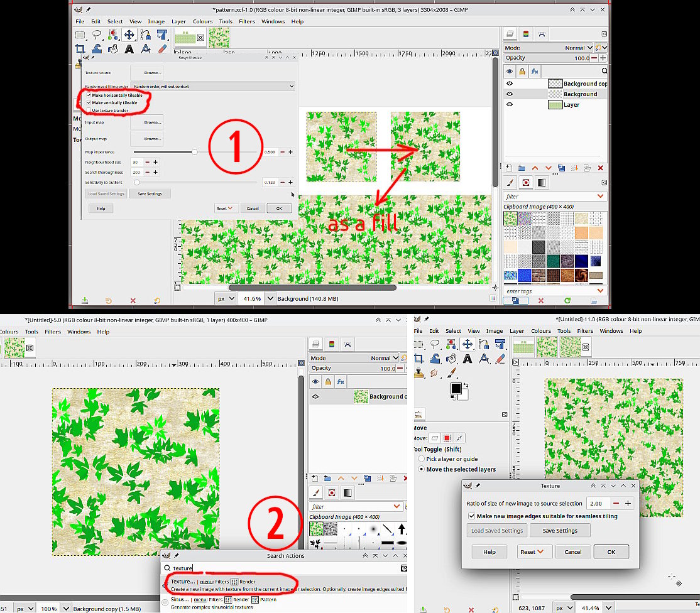
Task: Swap foreground and background colours in the Untitled-11.0 window
Action: tap(466, 384)
